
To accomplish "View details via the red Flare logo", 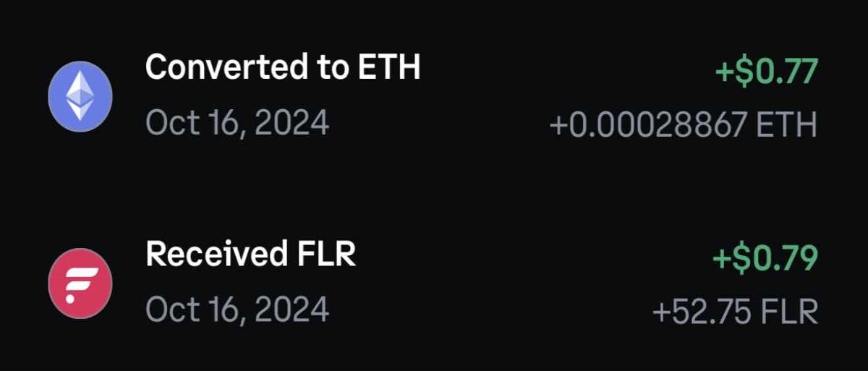I will [80, 283].
